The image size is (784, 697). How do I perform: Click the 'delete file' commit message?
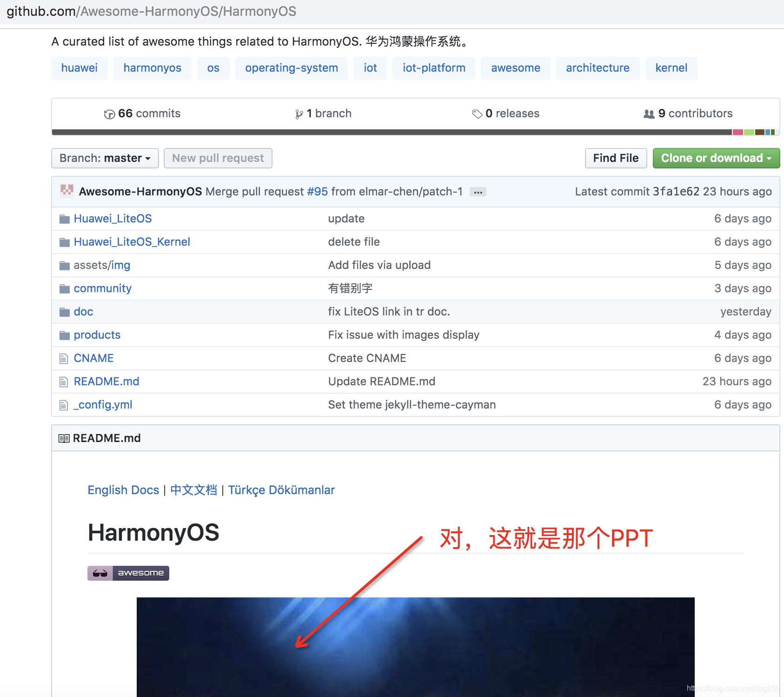[354, 242]
